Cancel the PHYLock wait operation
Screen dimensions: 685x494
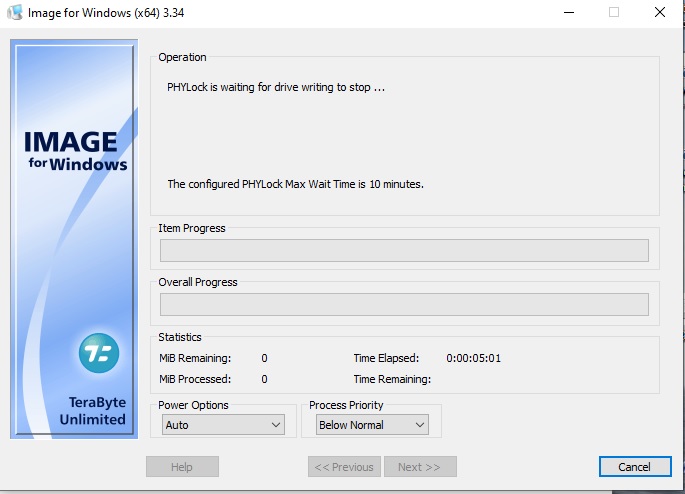(x=635, y=467)
